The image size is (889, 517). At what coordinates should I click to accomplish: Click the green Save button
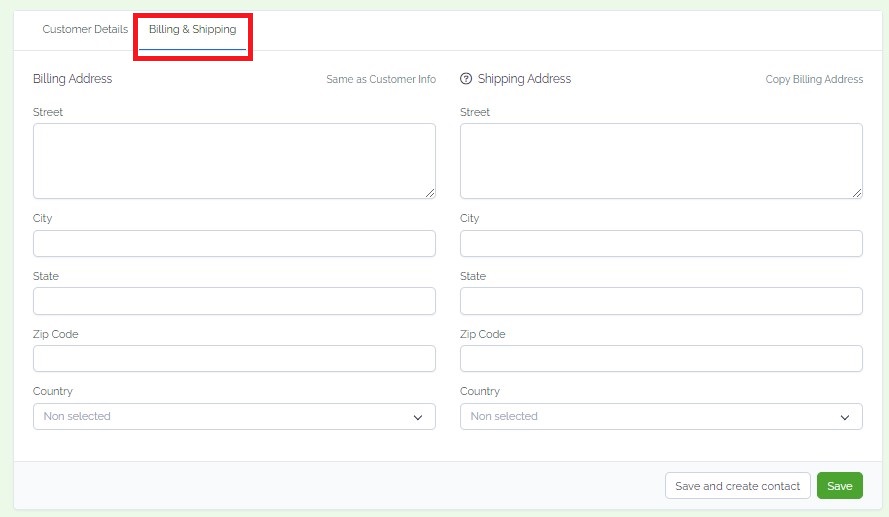(840, 486)
